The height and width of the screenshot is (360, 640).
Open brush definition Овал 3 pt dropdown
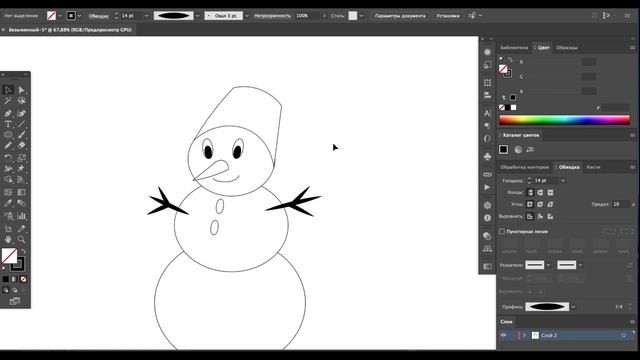click(x=247, y=16)
